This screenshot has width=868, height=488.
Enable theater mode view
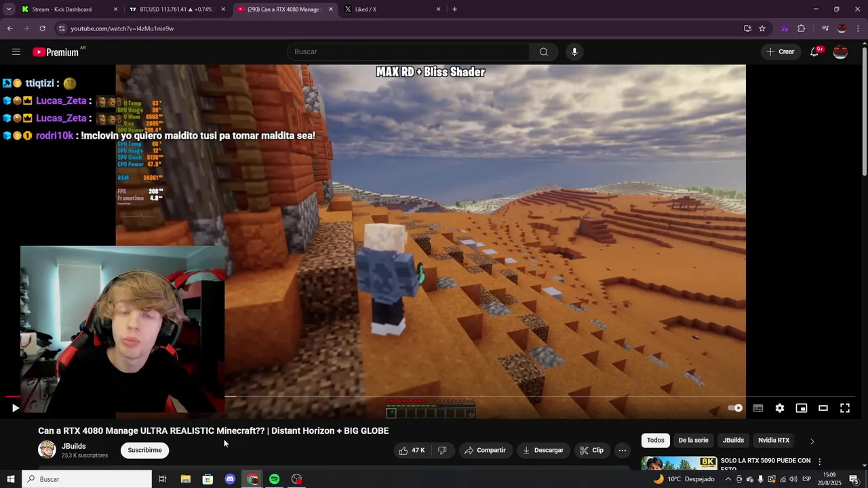point(823,408)
